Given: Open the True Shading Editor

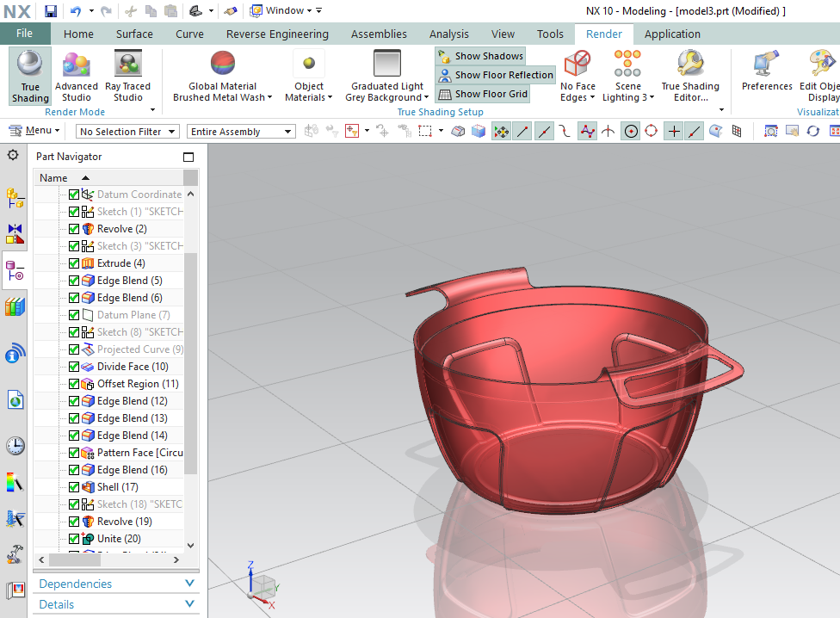Looking at the screenshot, I should 691,76.
